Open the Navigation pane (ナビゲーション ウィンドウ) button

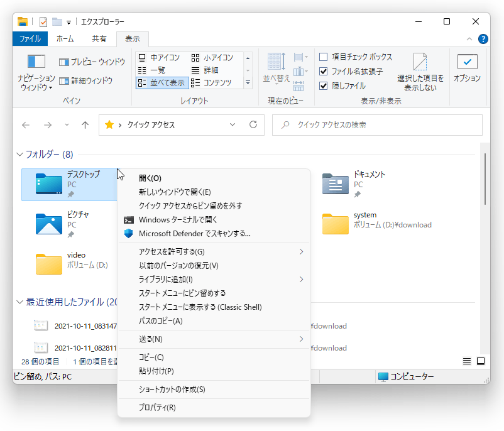point(36,73)
